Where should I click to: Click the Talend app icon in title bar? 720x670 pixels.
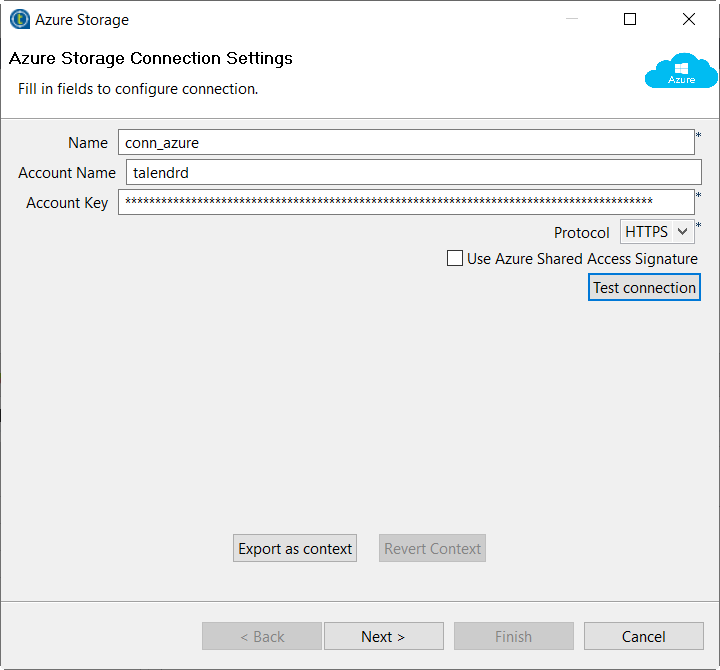(19, 19)
